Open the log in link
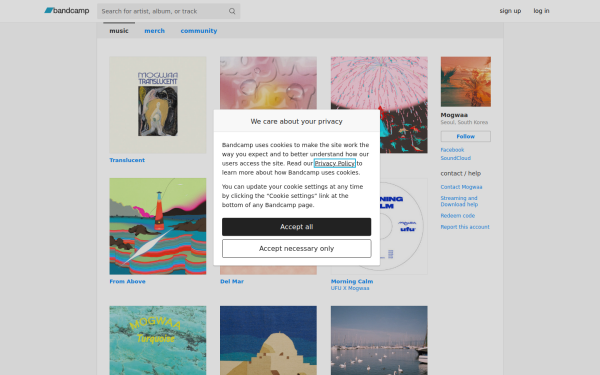 [541, 11]
